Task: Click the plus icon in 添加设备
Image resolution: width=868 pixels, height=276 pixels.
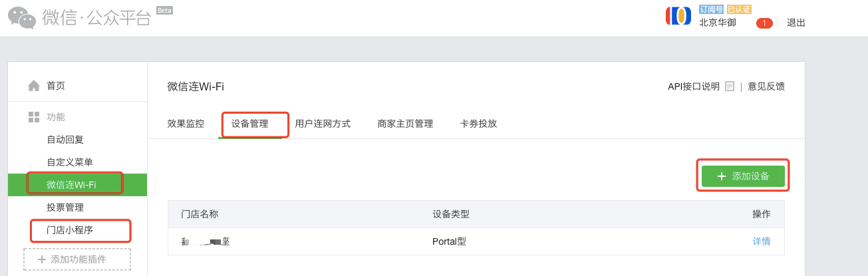Action: pyautogui.click(x=722, y=176)
